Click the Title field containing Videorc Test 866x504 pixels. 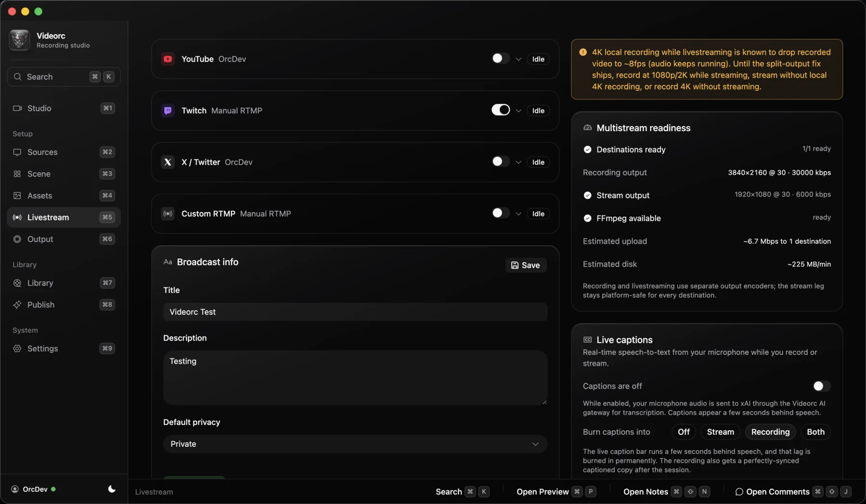click(x=355, y=312)
